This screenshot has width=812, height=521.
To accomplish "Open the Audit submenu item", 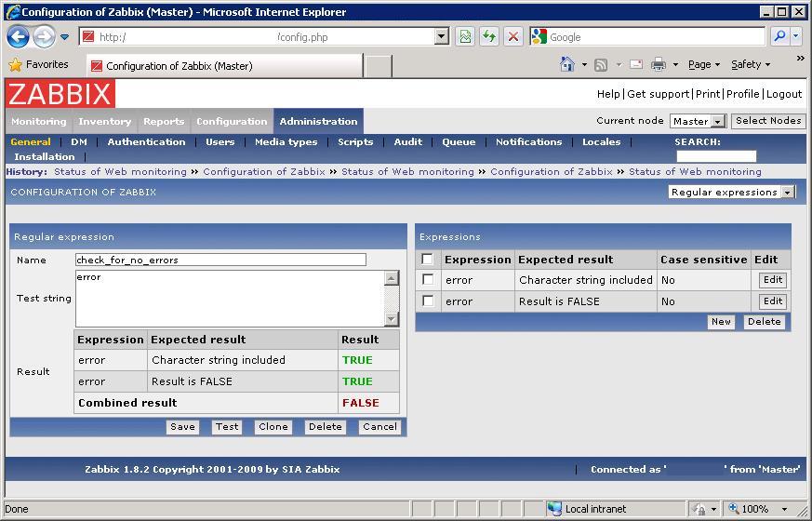I will click(x=408, y=142).
